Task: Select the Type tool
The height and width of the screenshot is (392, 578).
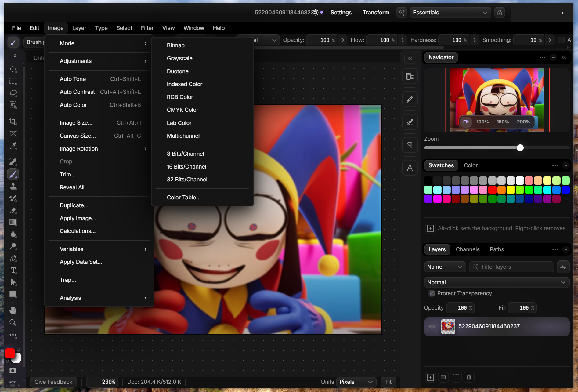Action: (x=13, y=270)
